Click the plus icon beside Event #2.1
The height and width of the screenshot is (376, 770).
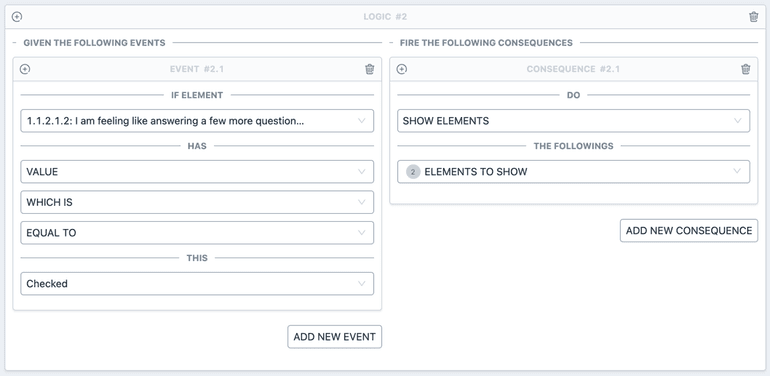click(25, 69)
